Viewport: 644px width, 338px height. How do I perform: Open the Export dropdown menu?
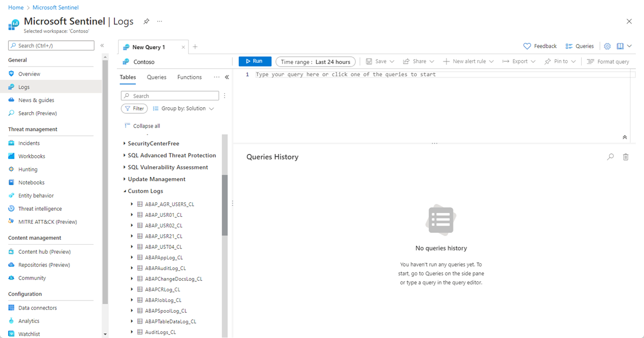[x=519, y=62]
